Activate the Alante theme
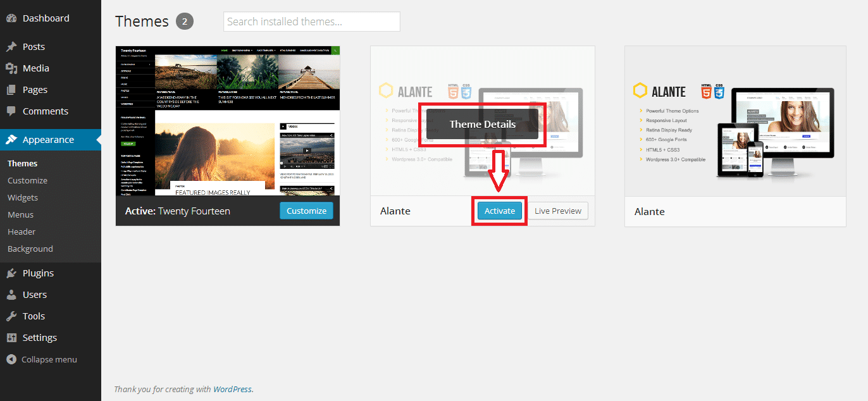The image size is (868, 401). pyautogui.click(x=499, y=211)
